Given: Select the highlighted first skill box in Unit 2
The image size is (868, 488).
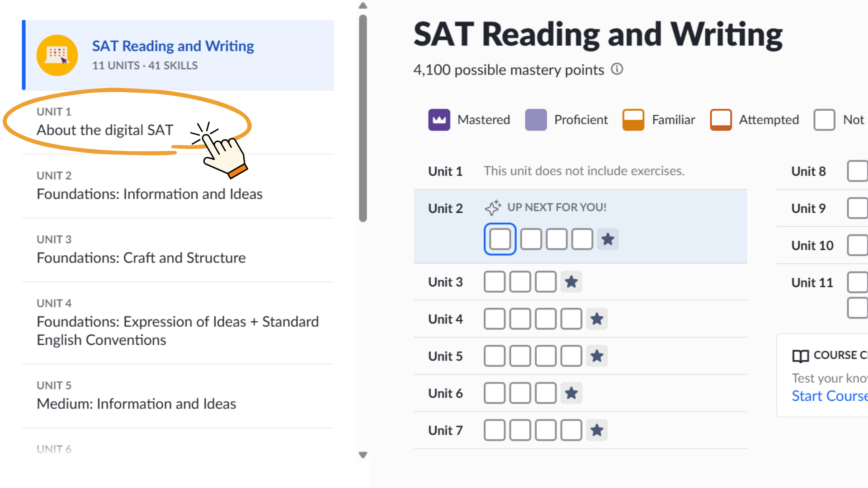Looking at the screenshot, I should [x=500, y=239].
